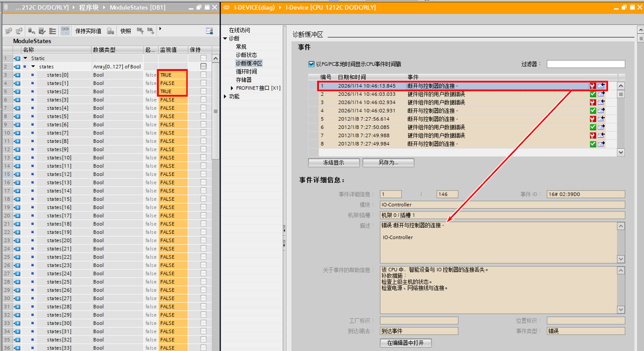644x351 pixels.
Task: Click incoming-event envelope icon in event 4 row
Action: point(601,111)
